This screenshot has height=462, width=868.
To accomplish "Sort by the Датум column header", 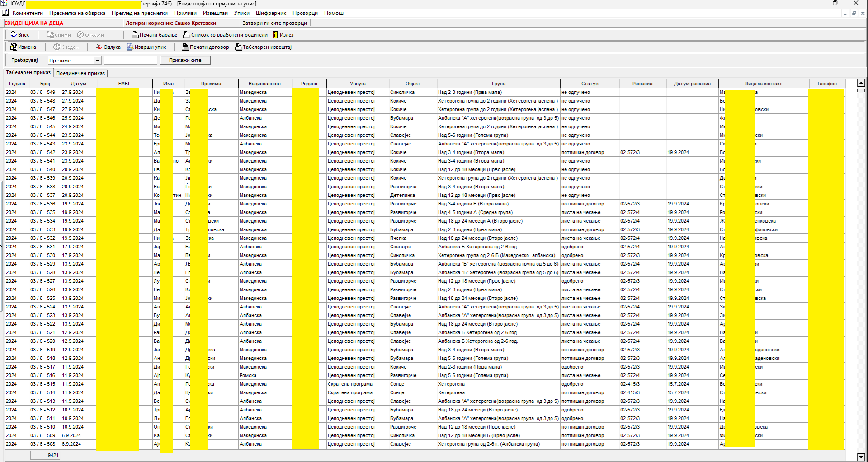I will click(79, 84).
